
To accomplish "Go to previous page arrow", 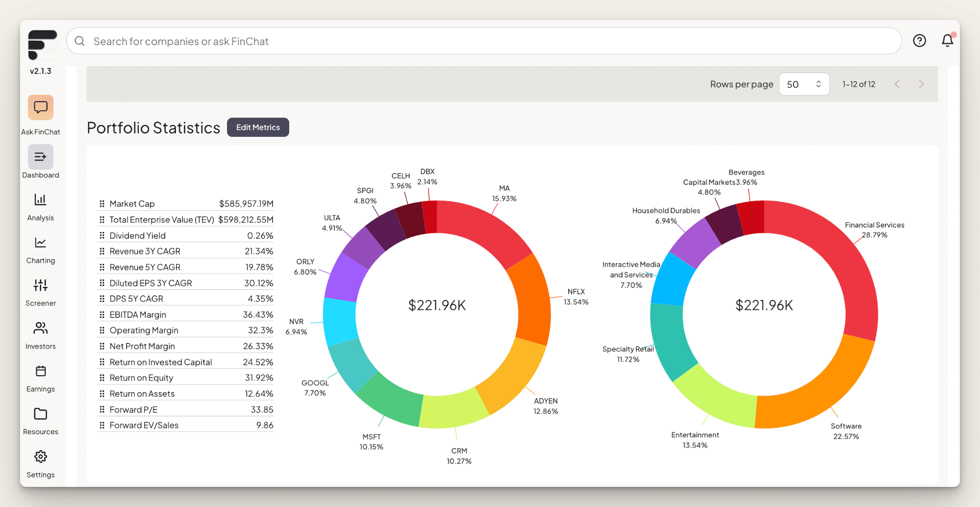I will pos(897,84).
